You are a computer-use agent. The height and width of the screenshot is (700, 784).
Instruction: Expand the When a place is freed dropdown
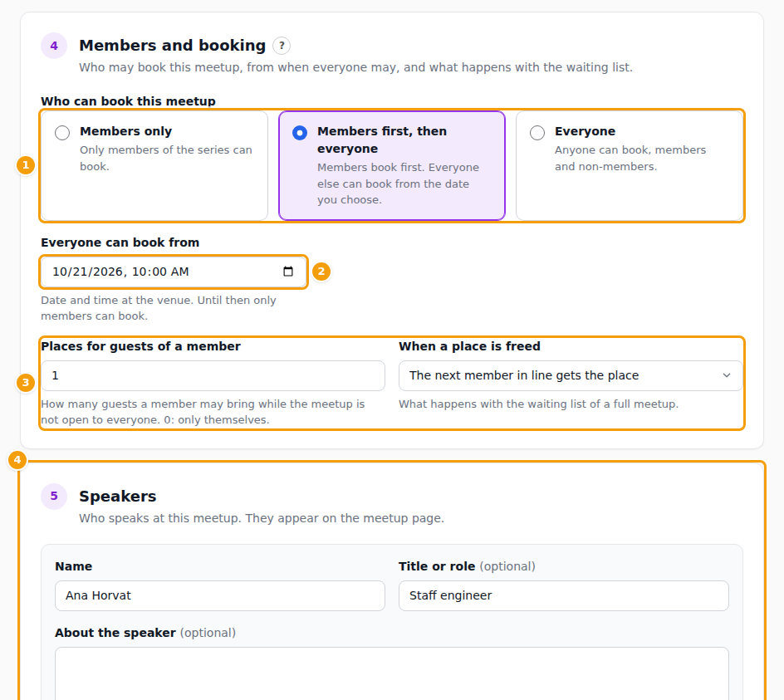tap(571, 375)
